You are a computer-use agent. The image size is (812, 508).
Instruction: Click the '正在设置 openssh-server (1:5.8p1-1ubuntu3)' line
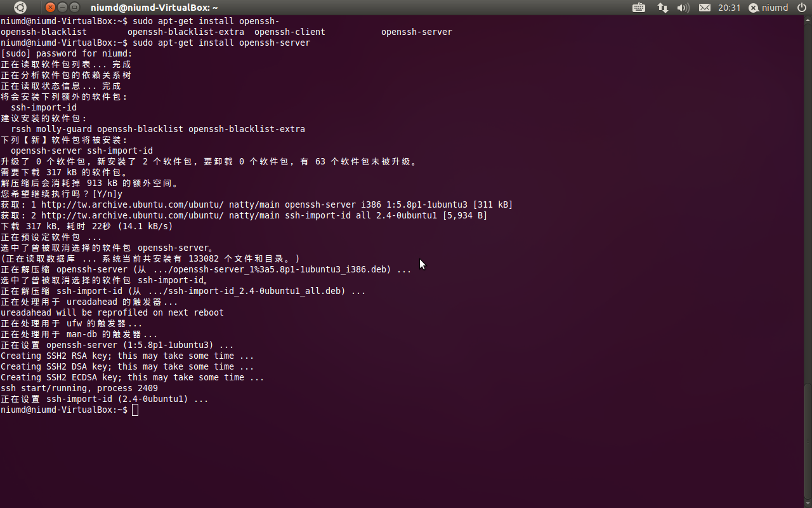(x=117, y=345)
